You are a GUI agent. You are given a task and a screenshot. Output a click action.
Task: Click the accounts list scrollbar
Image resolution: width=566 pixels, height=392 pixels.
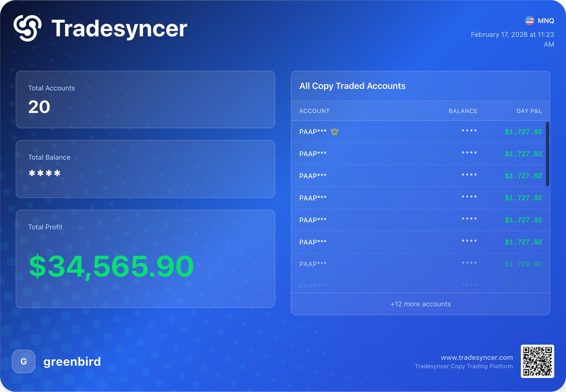[547, 154]
